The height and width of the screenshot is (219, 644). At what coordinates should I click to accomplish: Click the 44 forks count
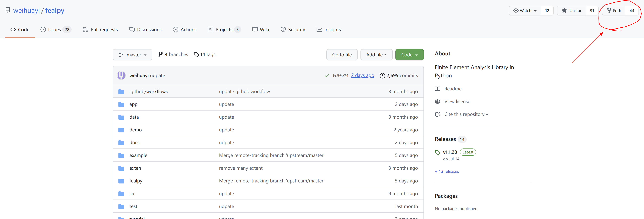click(632, 11)
